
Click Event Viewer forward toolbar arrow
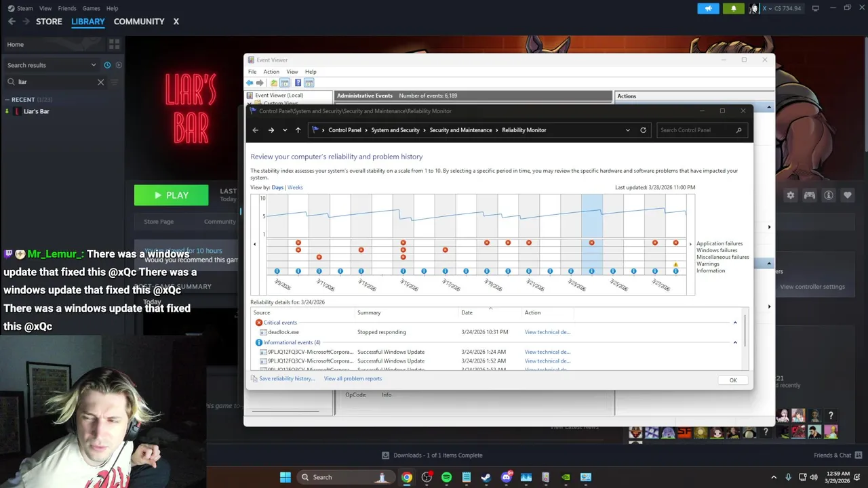click(x=260, y=83)
